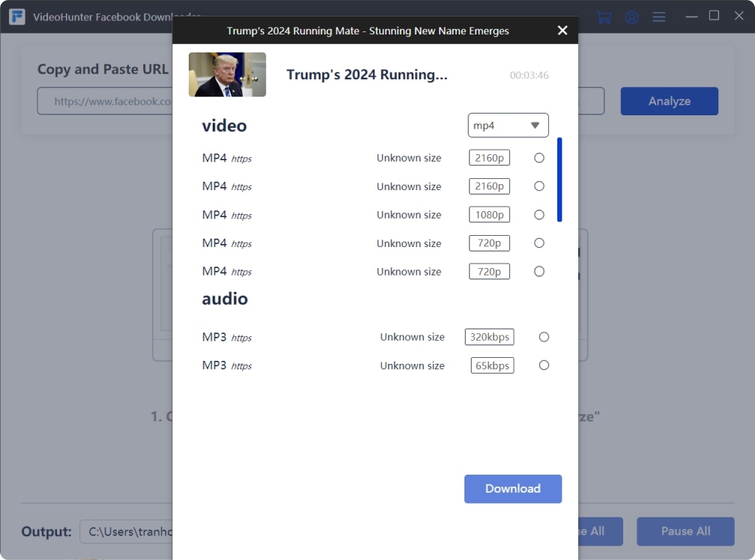Click the 00:03:46 duration text
This screenshot has width=755, height=560.
pos(529,75)
